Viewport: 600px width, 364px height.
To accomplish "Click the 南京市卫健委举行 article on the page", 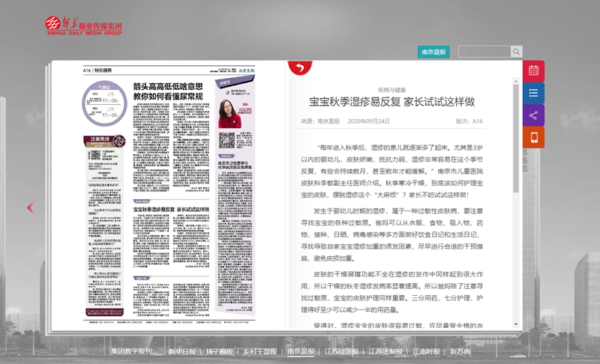I will pos(235,165).
